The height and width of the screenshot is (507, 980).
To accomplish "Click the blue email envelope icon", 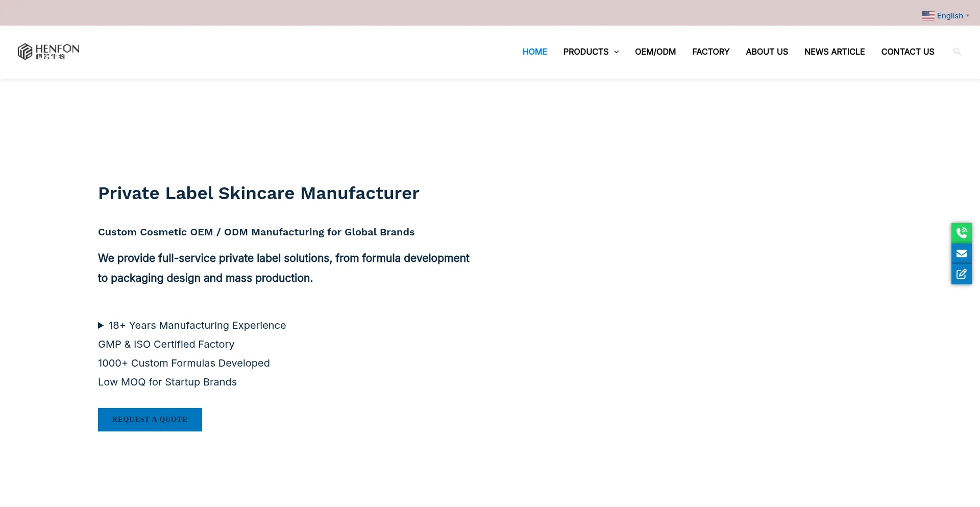I will click(962, 253).
